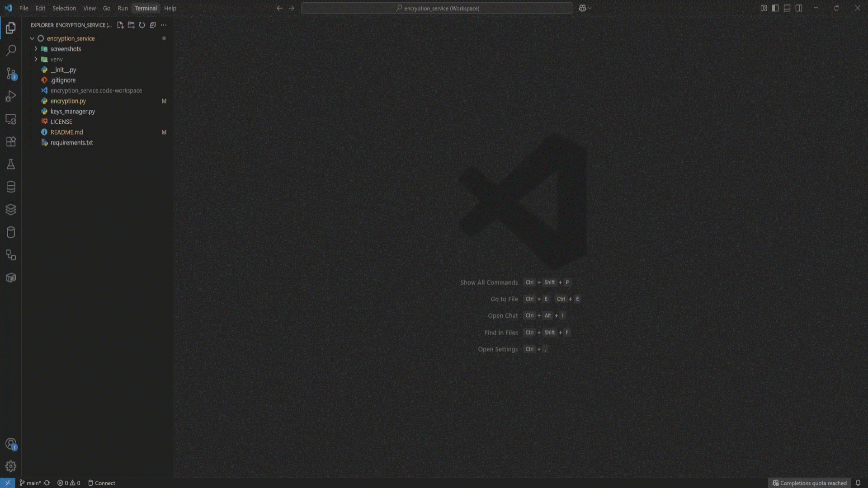Toggle the bottom panel visibility
Image resolution: width=868 pixels, height=488 pixels.
(787, 8)
